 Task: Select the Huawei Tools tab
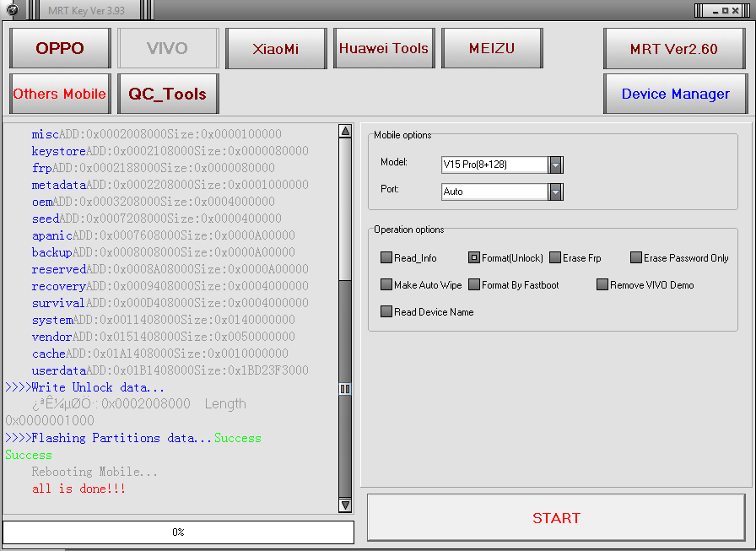(x=384, y=48)
